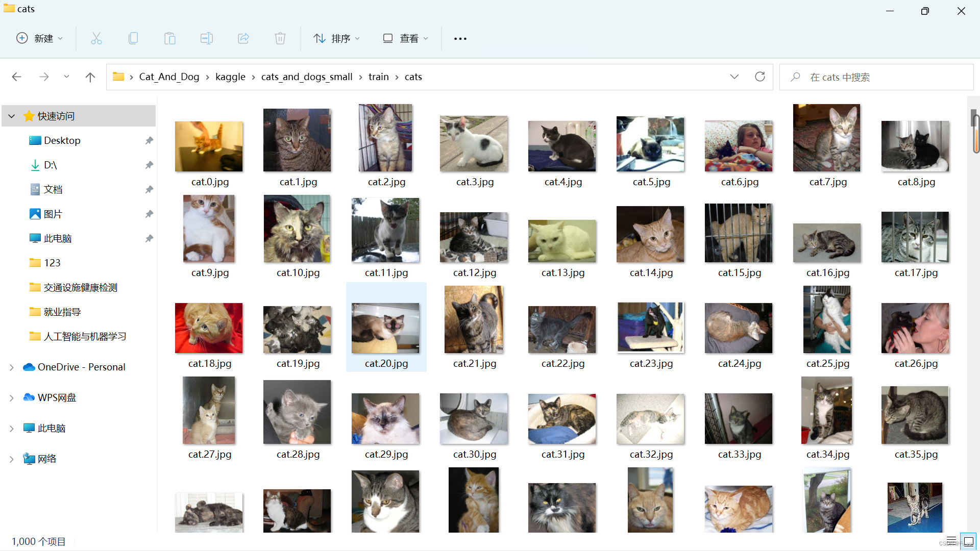Unpin Desktop from quick access
Image resolution: width=980 pixels, height=551 pixels.
click(149, 140)
